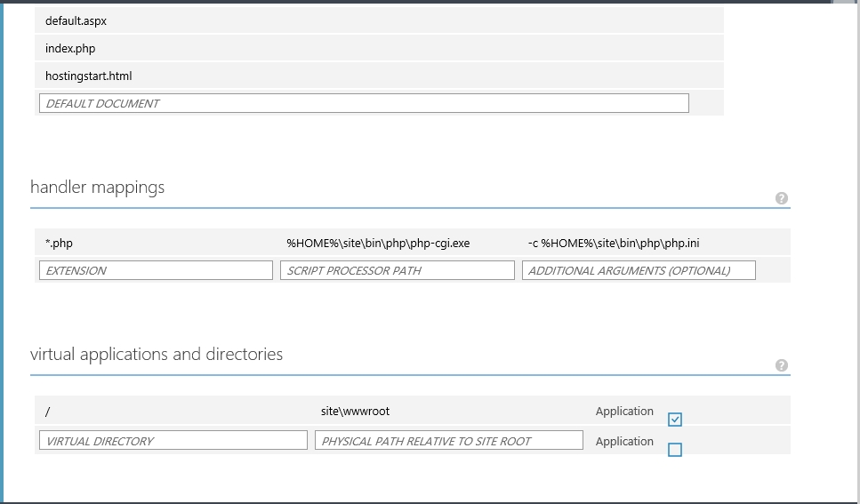Click the ADDITIONAL ARGUMENTS (OPTIONAL) field
860x504 pixels.
[639, 270]
